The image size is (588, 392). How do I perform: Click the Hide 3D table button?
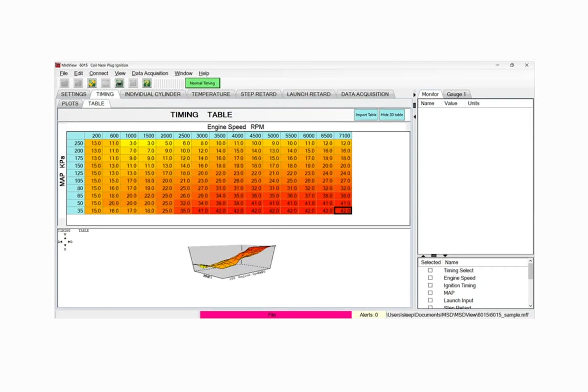click(392, 115)
